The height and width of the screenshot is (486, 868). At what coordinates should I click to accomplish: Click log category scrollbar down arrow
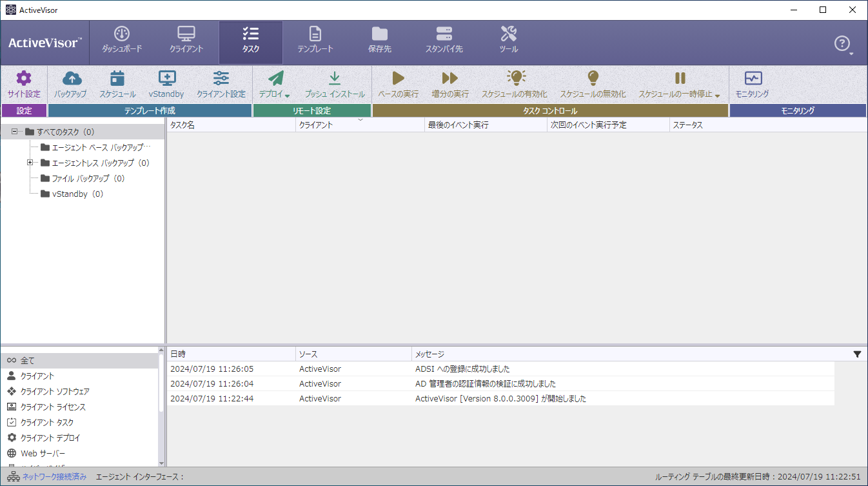161,463
